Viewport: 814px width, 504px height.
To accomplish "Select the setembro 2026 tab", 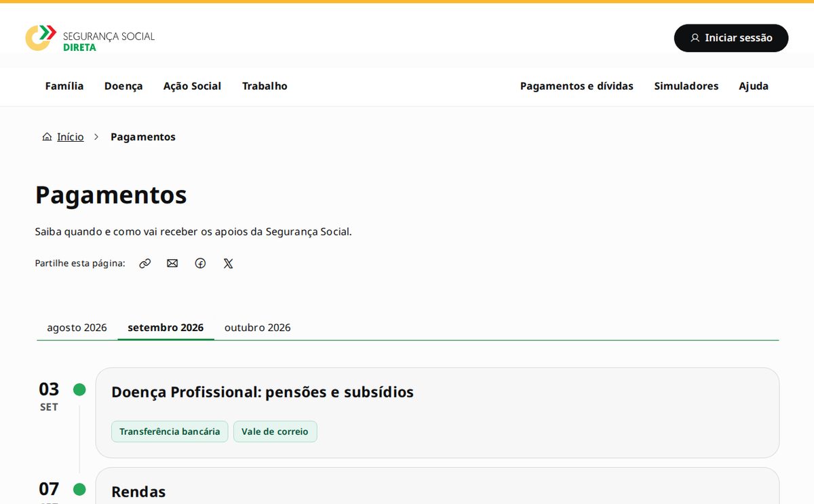I will click(x=166, y=328).
